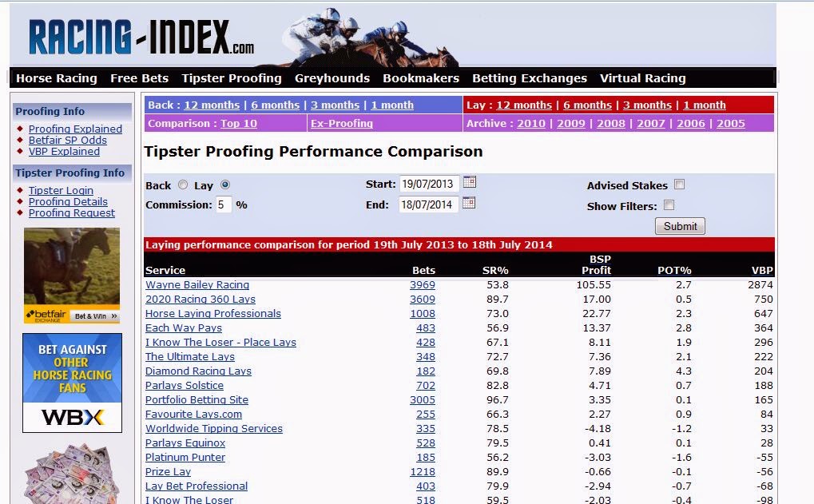Viewport: 814px width, 504px height.
Task: Open the Free Bets menu item
Action: click(x=139, y=78)
